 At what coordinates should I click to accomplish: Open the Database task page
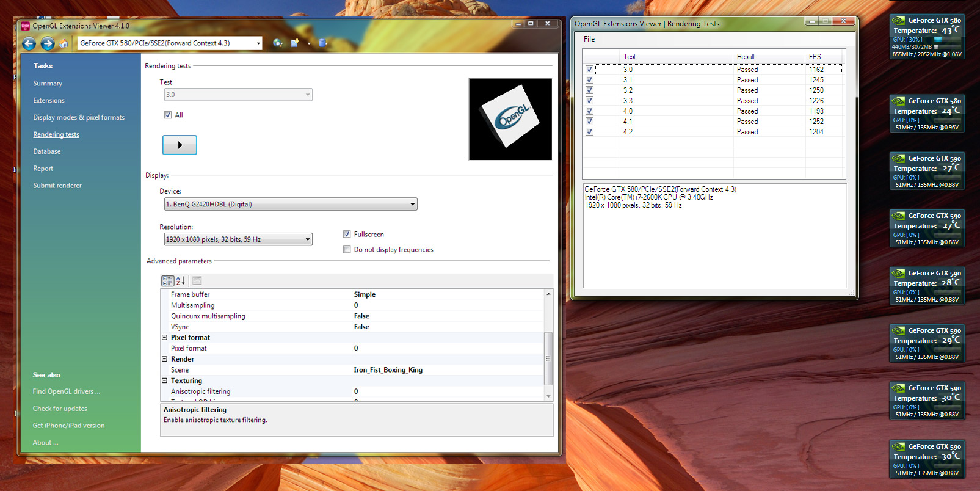point(47,151)
